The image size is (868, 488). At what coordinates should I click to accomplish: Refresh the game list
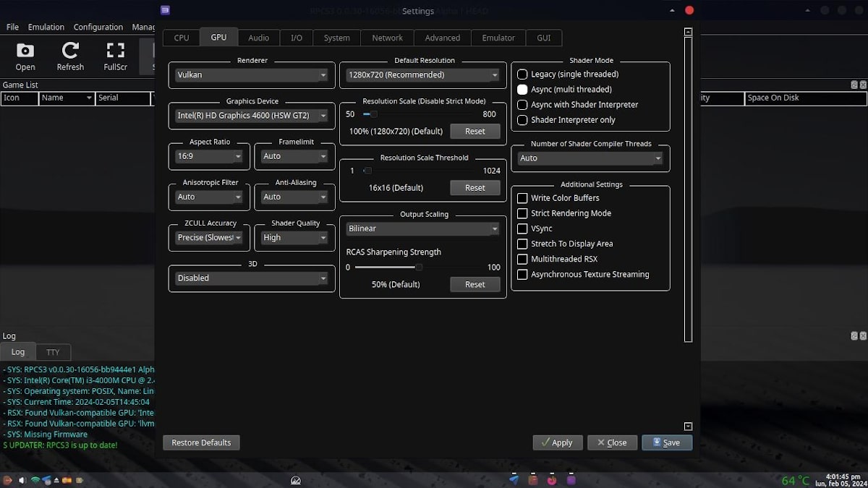(x=69, y=56)
